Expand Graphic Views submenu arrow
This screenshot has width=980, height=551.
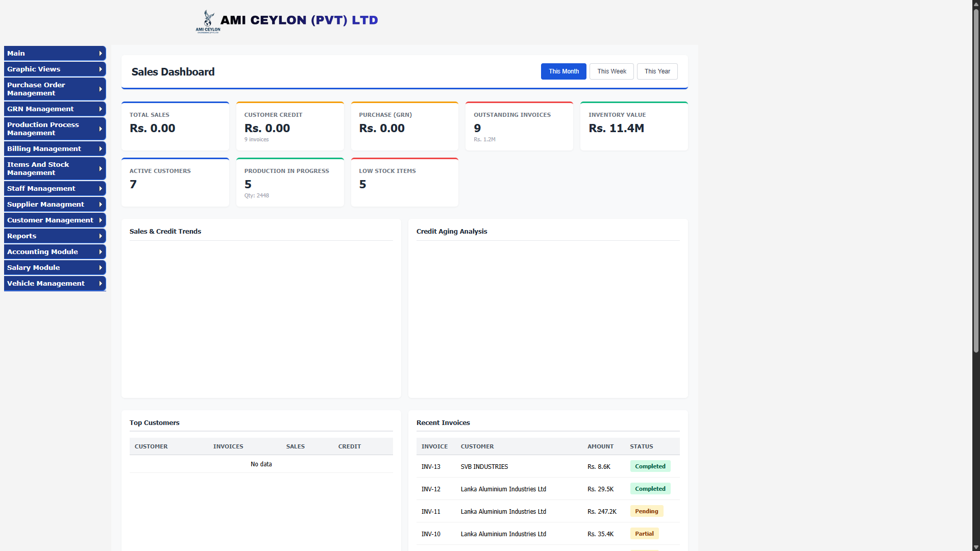click(x=101, y=69)
